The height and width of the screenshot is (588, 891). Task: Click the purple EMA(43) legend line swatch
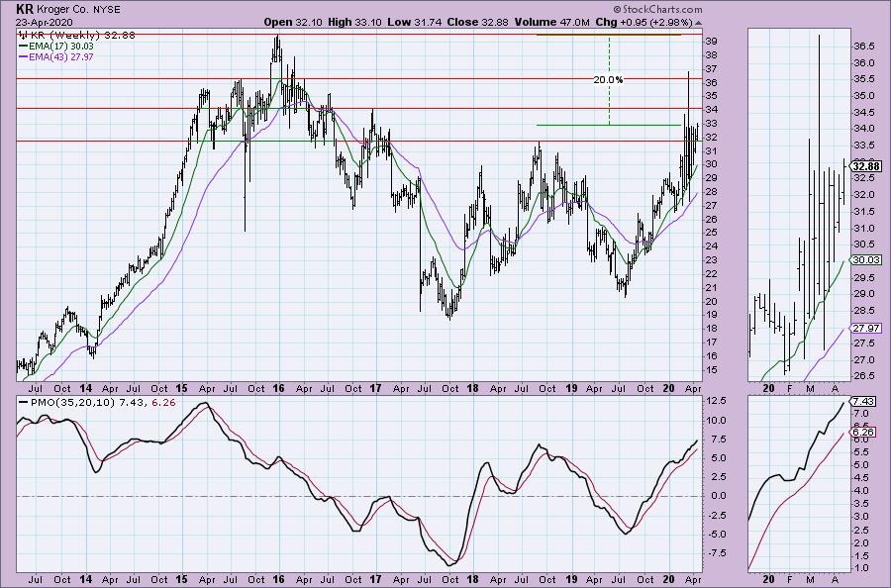click(x=23, y=56)
